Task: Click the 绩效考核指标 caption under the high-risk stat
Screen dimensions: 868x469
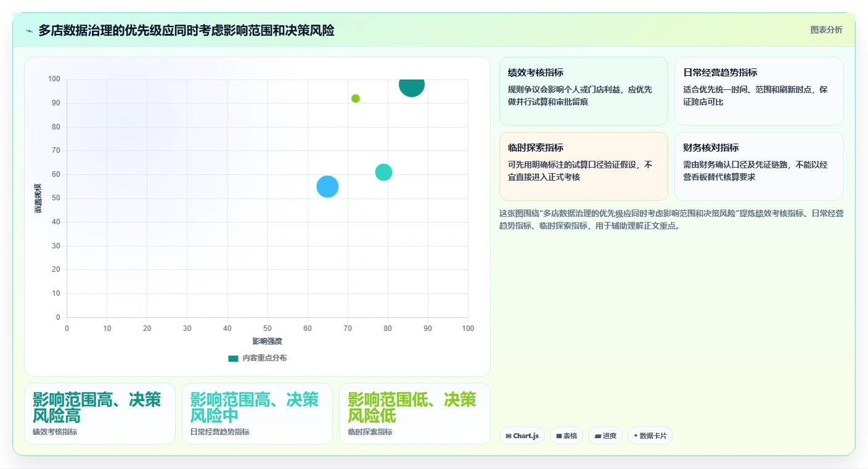Action: tap(55, 432)
